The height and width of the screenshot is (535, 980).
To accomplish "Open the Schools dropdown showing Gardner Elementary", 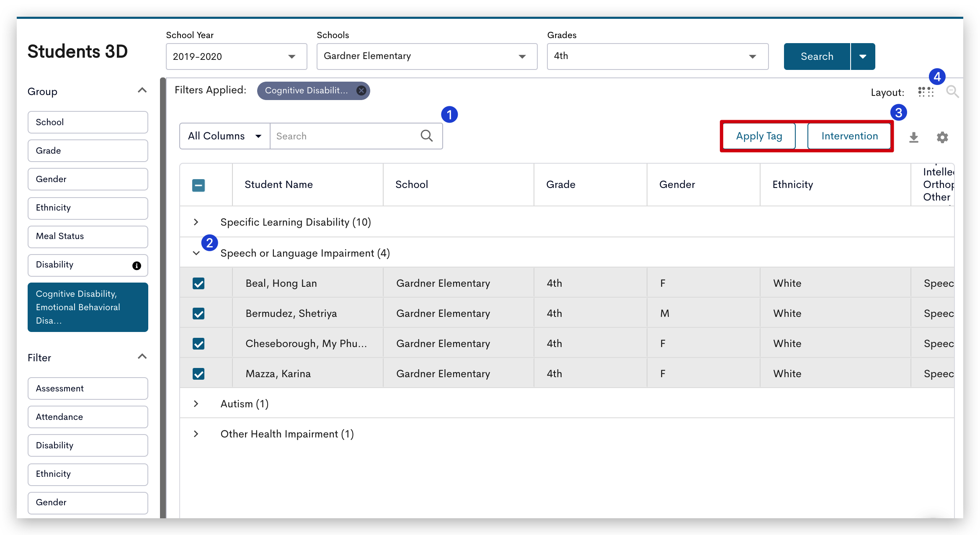I will (427, 57).
